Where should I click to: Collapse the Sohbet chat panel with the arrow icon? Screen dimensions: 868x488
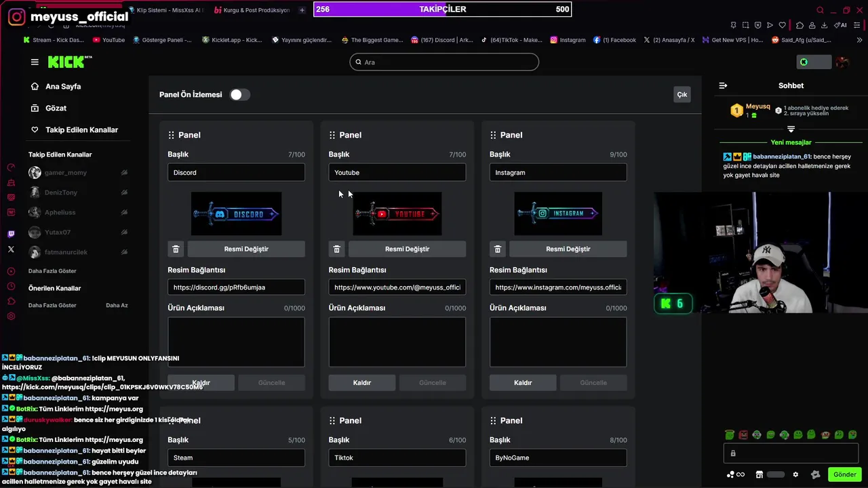coord(723,85)
